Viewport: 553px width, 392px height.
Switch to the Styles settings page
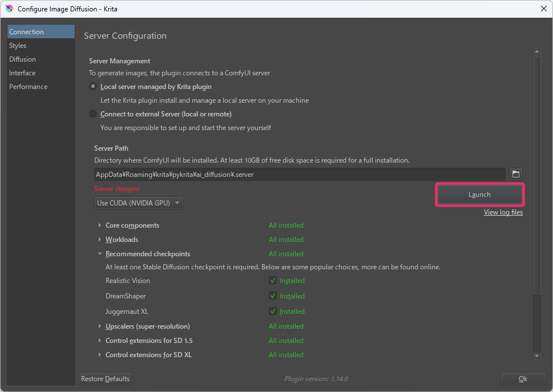click(41, 46)
